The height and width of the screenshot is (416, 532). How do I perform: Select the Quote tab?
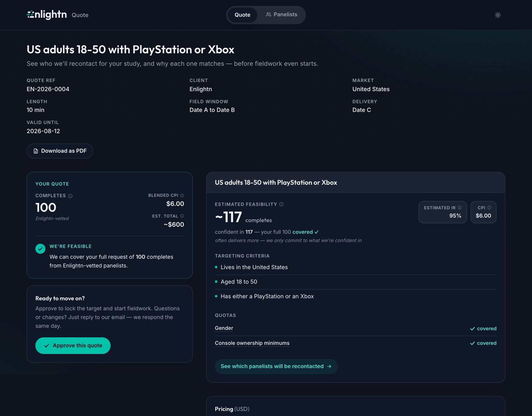[x=242, y=15]
